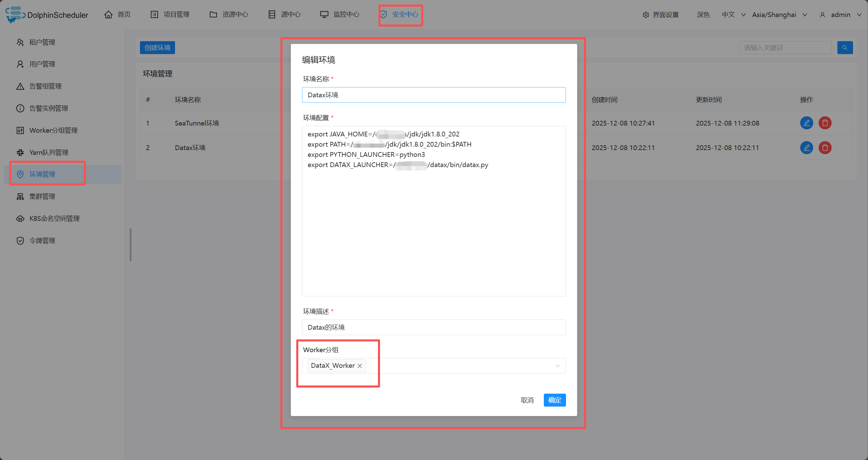Image resolution: width=868 pixels, height=460 pixels.
Task: Click the edit icon for SeaTunnel环境 row
Action: [806, 123]
